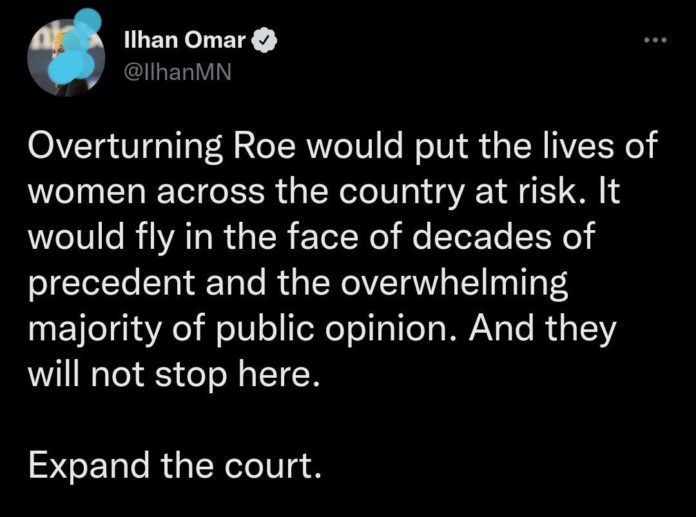
Task: Open the three-dot more options menu
Action: [x=656, y=40]
